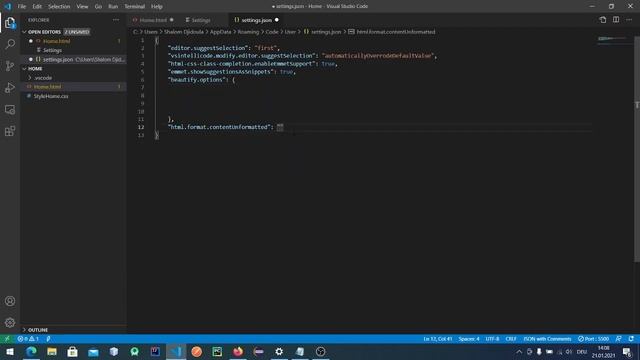Viewport: 640px width, 360px height.
Task: Click the feedback icon in status bar
Action: pyautogui.click(x=619, y=339)
